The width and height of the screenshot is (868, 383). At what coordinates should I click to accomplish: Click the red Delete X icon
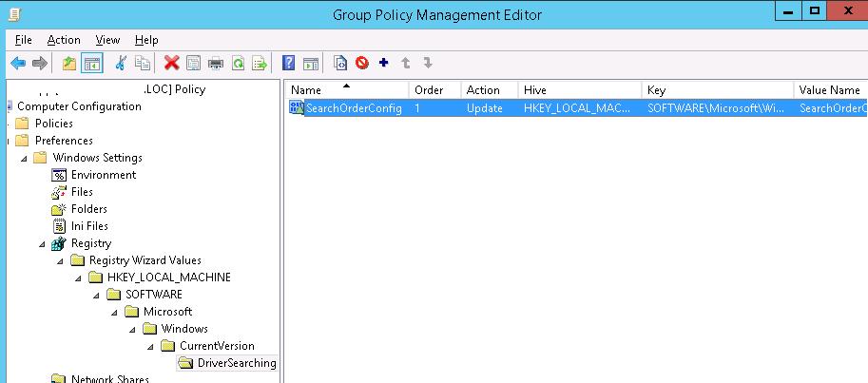click(x=171, y=64)
